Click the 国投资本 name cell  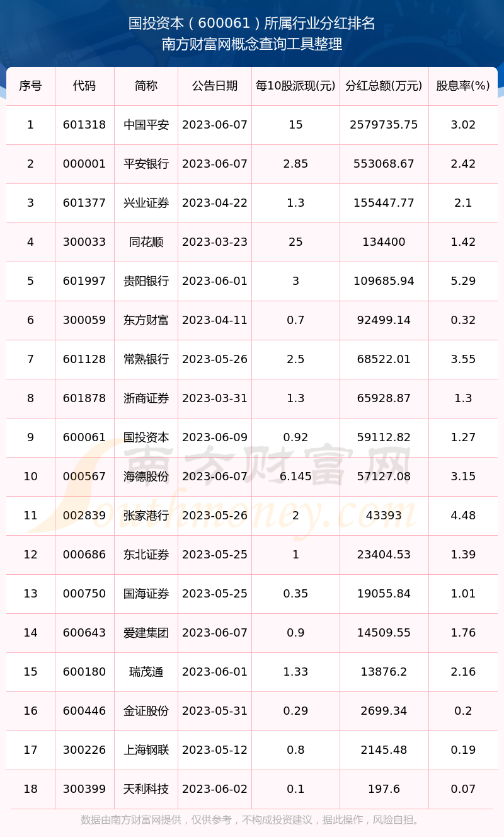(x=146, y=437)
